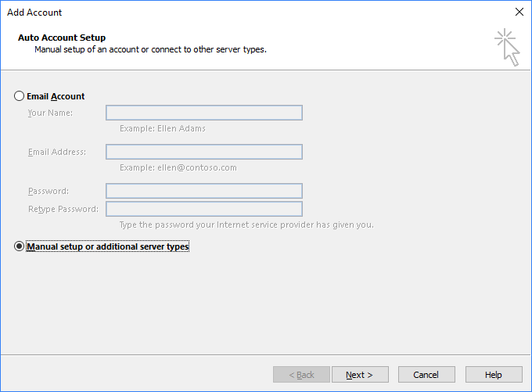Click the "Email Address:" label
Image resolution: width=532 pixels, height=392 pixels.
(57, 152)
